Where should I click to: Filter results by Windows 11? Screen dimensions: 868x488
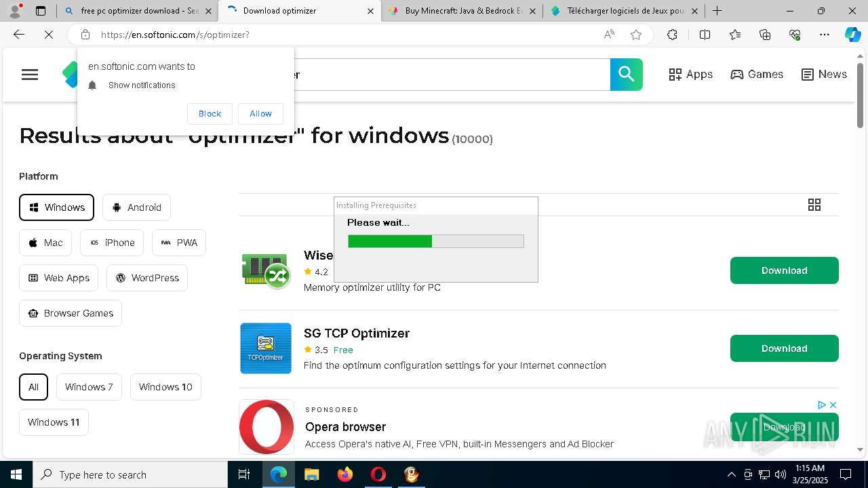(54, 422)
